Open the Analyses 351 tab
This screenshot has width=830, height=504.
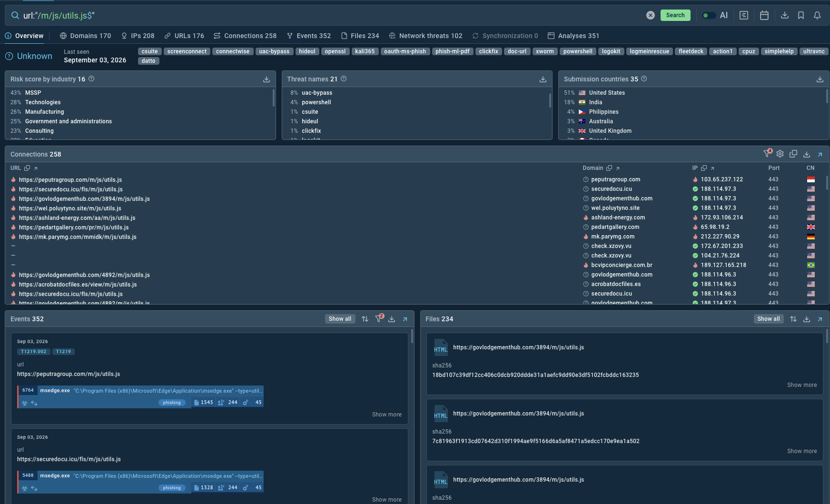[x=573, y=36]
